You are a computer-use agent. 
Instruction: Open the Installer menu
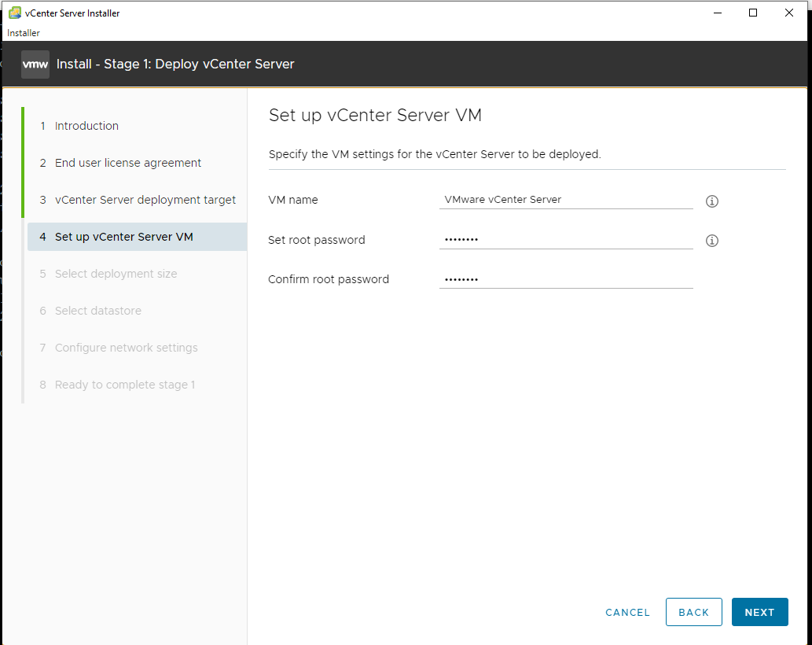pos(24,32)
